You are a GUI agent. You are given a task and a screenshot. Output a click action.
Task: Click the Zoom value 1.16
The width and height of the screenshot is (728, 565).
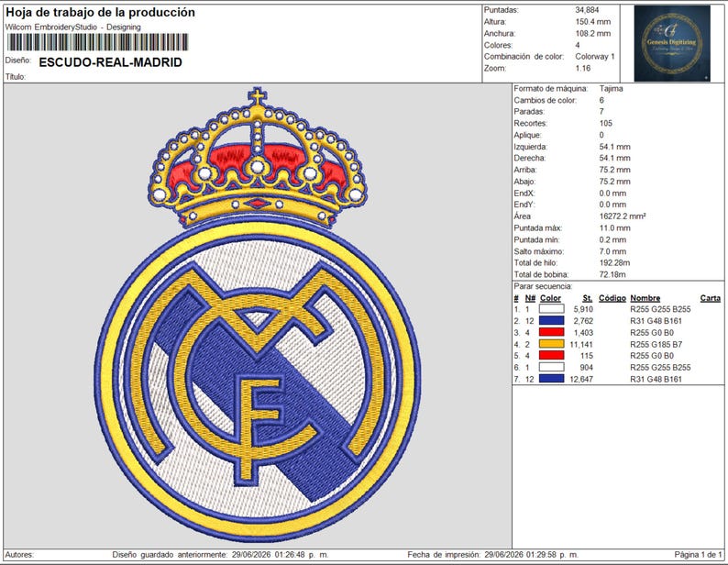pyautogui.click(x=583, y=68)
